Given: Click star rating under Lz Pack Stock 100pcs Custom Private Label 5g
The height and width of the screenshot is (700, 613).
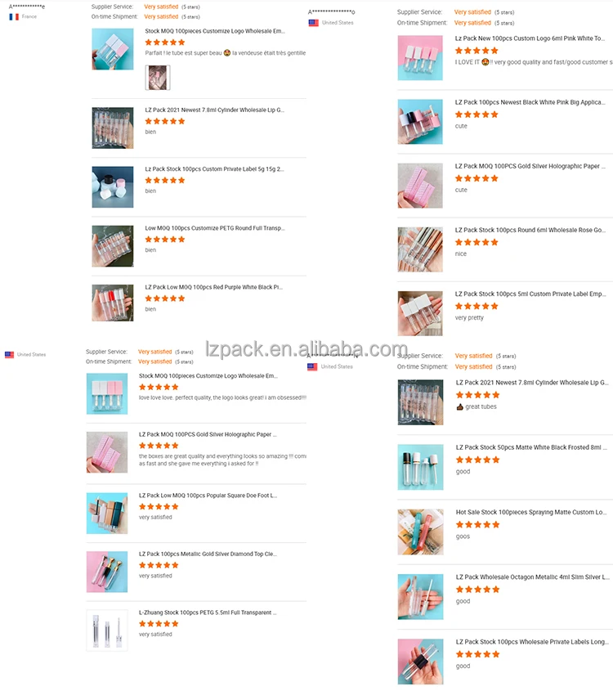Looking at the screenshot, I should pyautogui.click(x=164, y=181).
